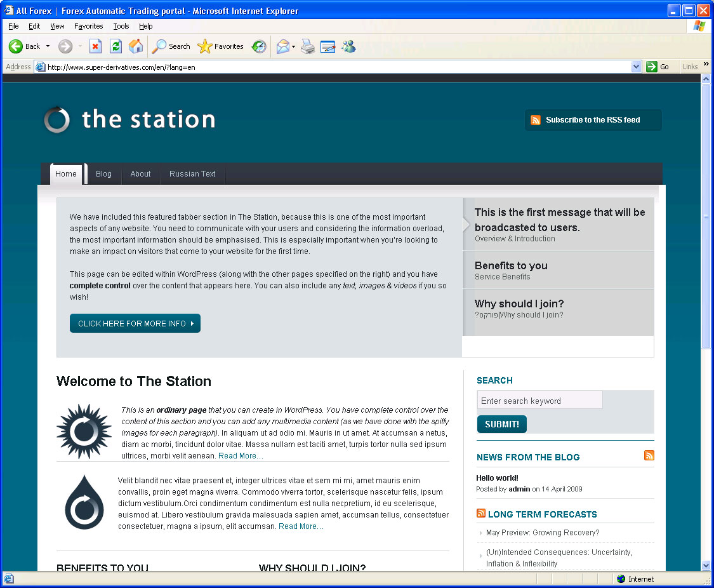Switch to the Russian Text tab
Screen dimensions: 714x588
(x=192, y=174)
